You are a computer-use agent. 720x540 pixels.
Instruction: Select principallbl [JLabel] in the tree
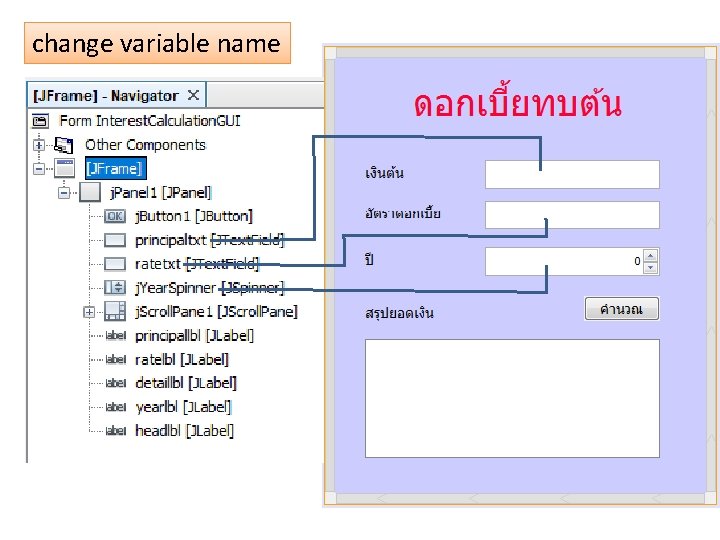pos(194,336)
